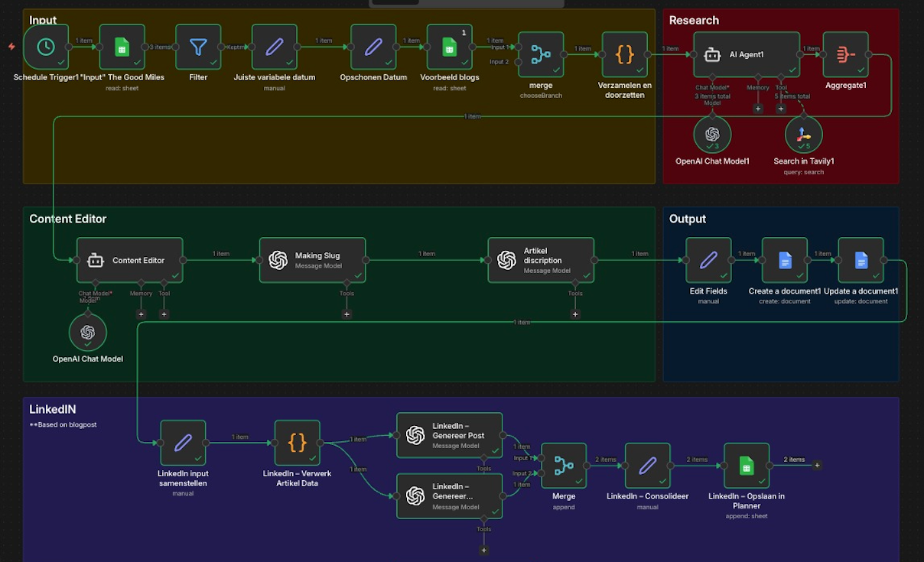Screen dimensions: 924x562
Task: Open the Filter funnel node
Action: click(x=197, y=47)
